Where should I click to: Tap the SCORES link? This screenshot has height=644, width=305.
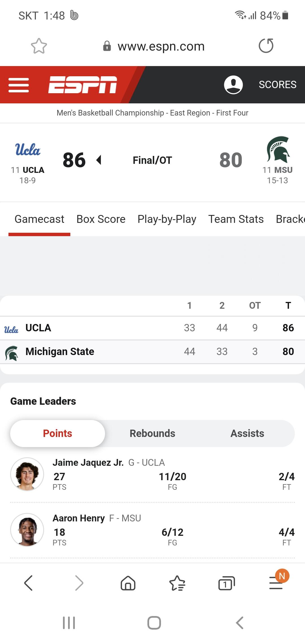[278, 85]
